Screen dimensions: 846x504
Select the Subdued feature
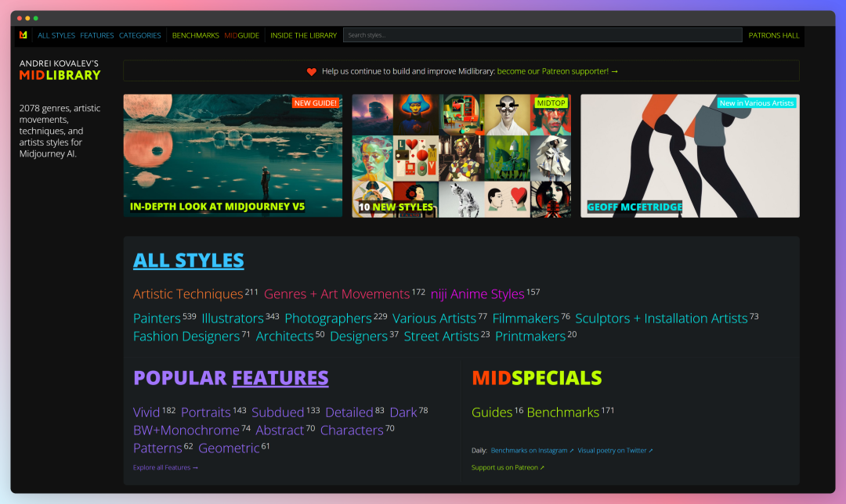278,412
